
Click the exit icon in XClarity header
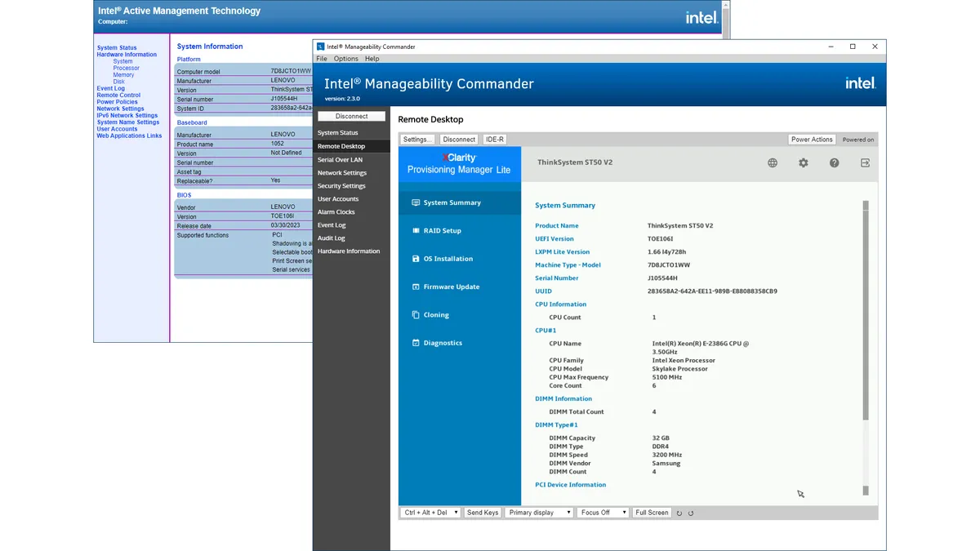(x=865, y=163)
